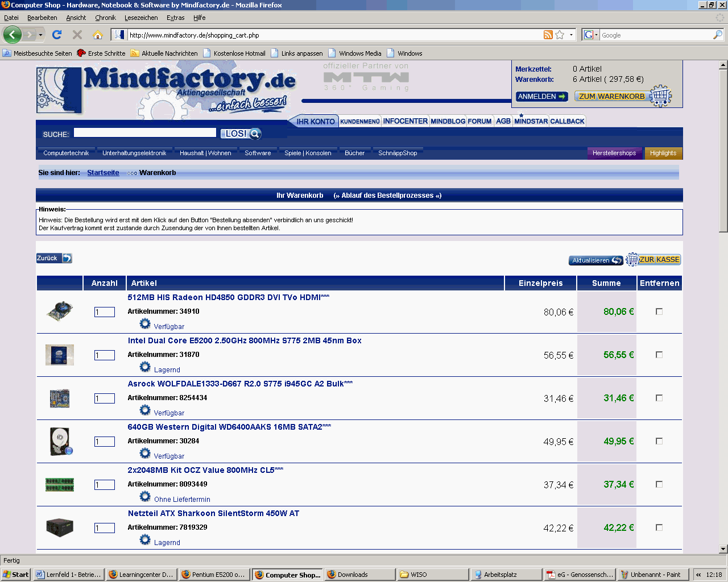The width and height of the screenshot is (728, 582).
Task: Switch to the INFOCENTER tab
Action: (405, 121)
